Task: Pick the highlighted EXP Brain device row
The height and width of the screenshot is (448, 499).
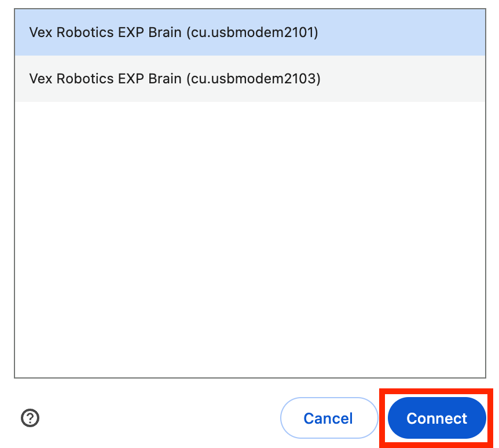Action: pyautogui.click(x=174, y=32)
